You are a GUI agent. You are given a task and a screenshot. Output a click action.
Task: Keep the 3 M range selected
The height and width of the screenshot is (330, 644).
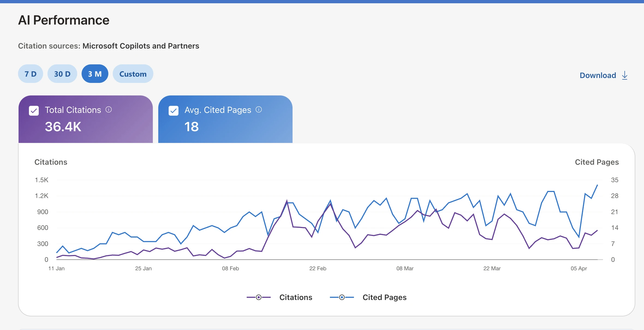(x=95, y=74)
